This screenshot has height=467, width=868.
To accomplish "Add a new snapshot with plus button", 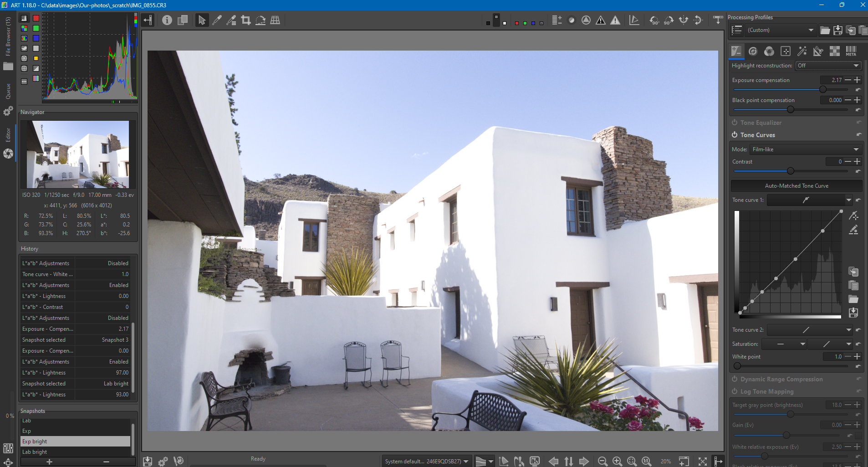I will coord(49,462).
